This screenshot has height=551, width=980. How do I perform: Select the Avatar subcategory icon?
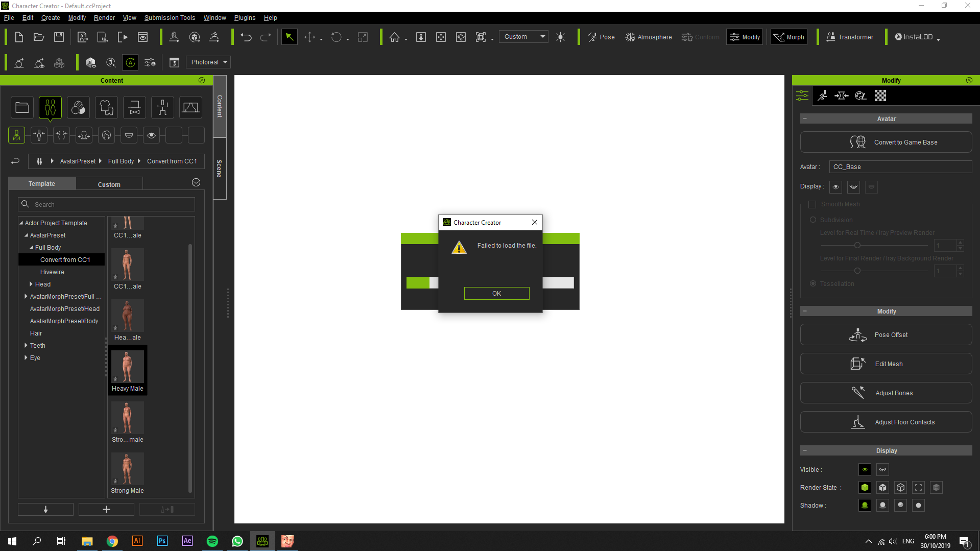(x=16, y=135)
